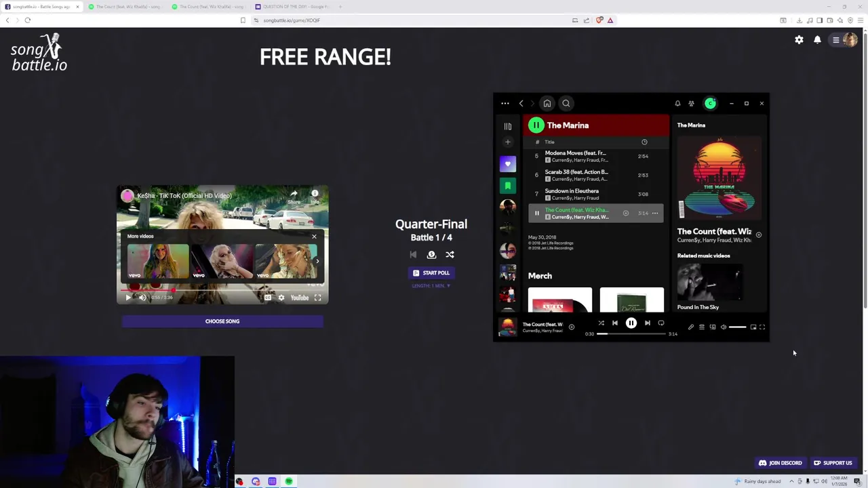Play the YouTube video
Screen dimensions: 868x488
[x=128, y=298]
